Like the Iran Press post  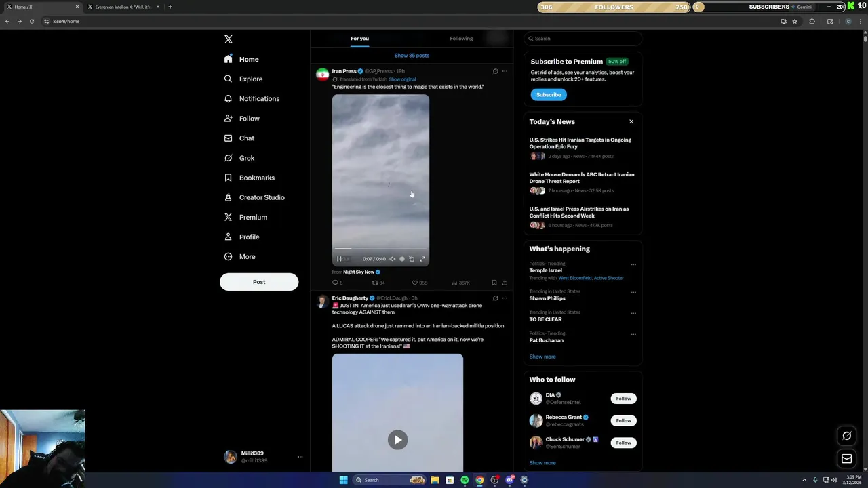tap(419, 283)
